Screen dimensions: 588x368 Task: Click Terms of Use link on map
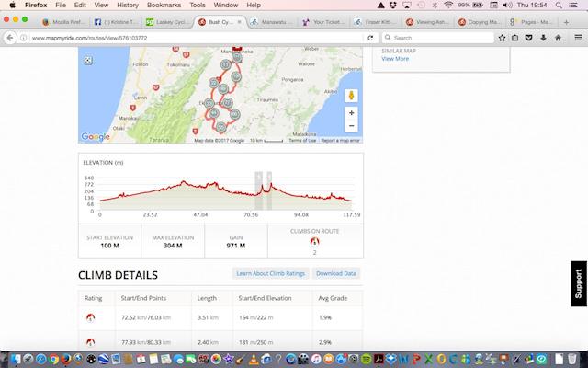pyautogui.click(x=302, y=141)
